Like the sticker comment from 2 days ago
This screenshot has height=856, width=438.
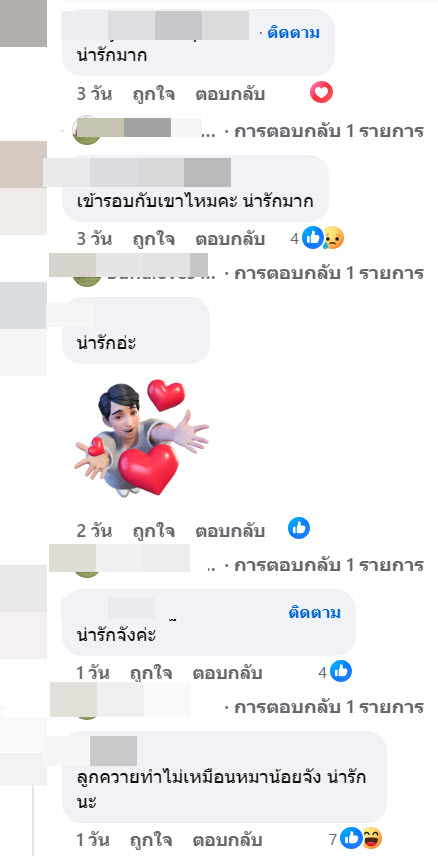(x=153, y=530)
